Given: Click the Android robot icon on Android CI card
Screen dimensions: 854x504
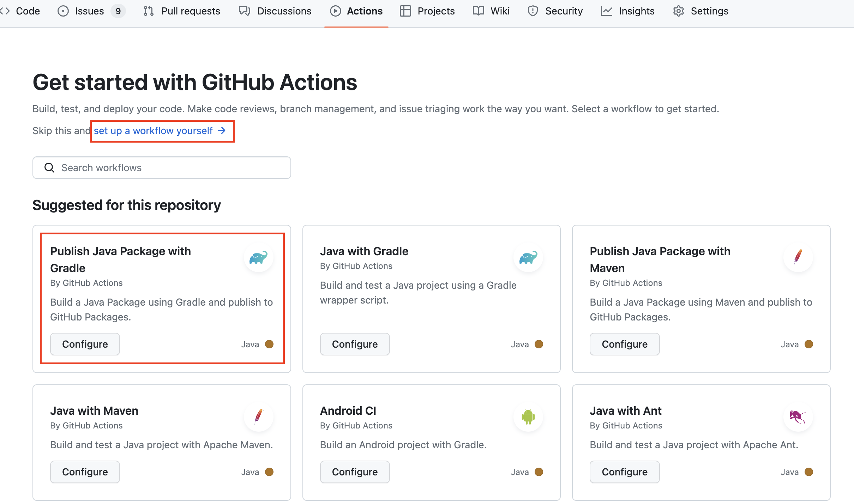Looking at the screenshot, I should tap(528, 417).
